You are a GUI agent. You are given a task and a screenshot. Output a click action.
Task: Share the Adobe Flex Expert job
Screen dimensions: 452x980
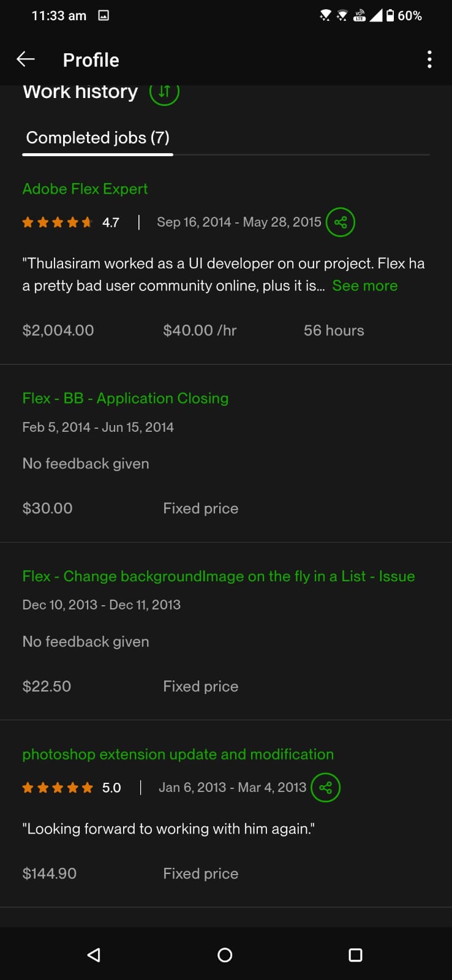[341, 222]
